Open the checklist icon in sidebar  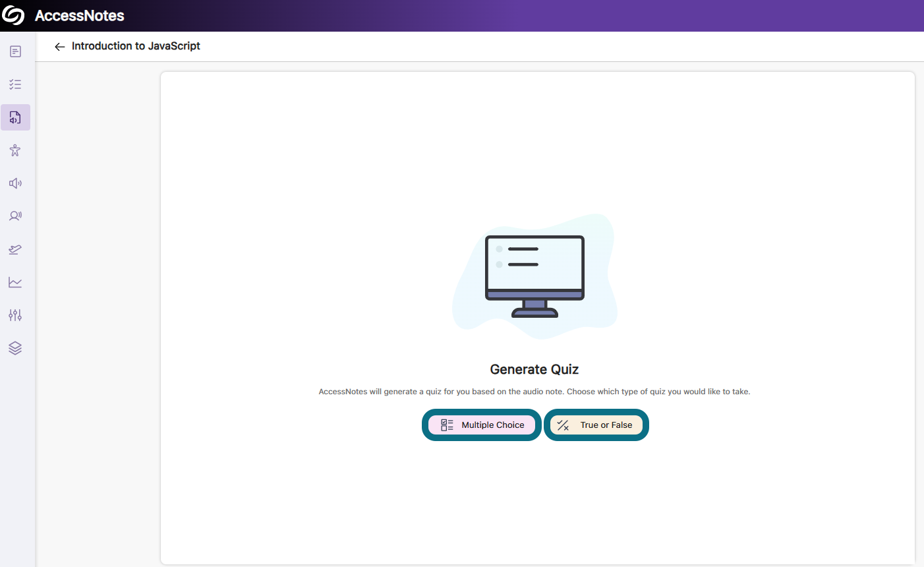[x=15, y=84]
